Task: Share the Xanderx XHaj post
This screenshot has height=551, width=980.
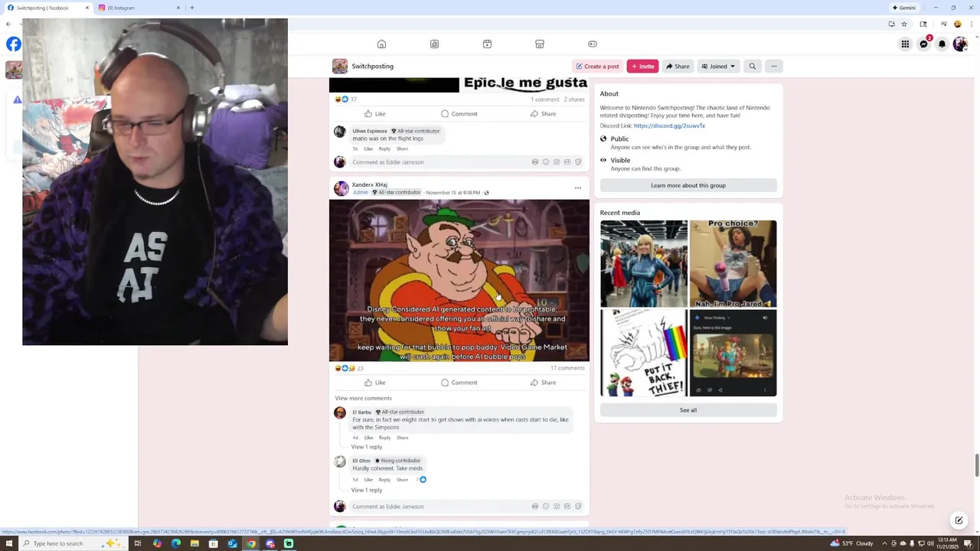Action: 544,383
